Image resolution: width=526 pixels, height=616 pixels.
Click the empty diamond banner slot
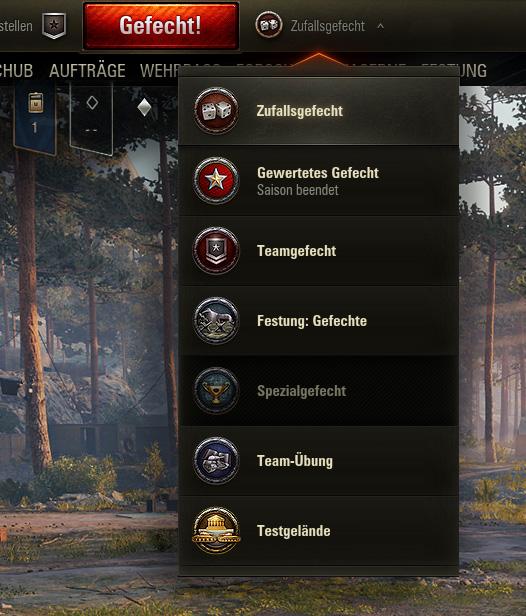pyautogui.click(x=92, y=116)
